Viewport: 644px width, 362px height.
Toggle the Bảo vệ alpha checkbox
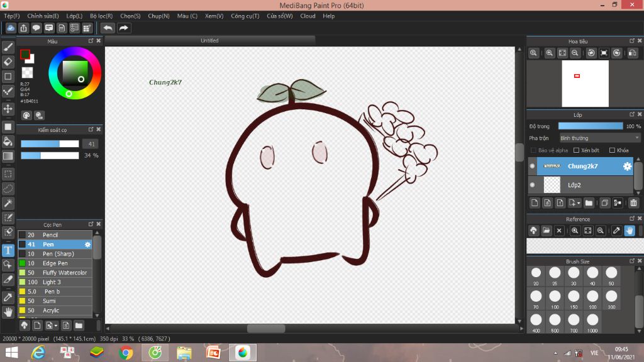point(533,150)
